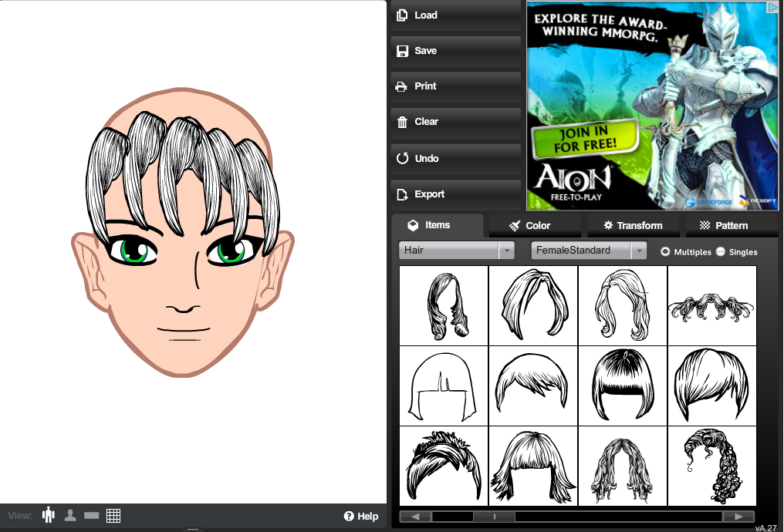This screenshot has height=532, width=784.
Task: Open Help with the question mark icon
Action: 360,516
